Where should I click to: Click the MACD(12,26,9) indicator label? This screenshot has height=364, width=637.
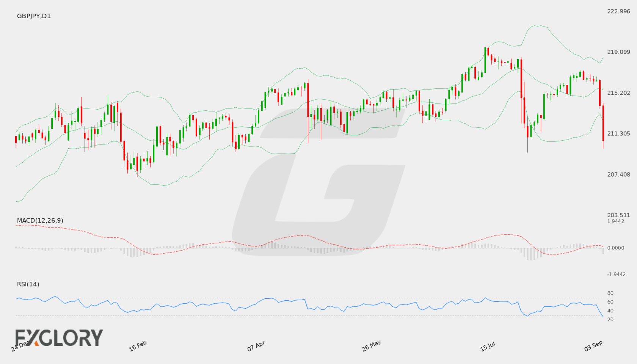tap(40, 220)
